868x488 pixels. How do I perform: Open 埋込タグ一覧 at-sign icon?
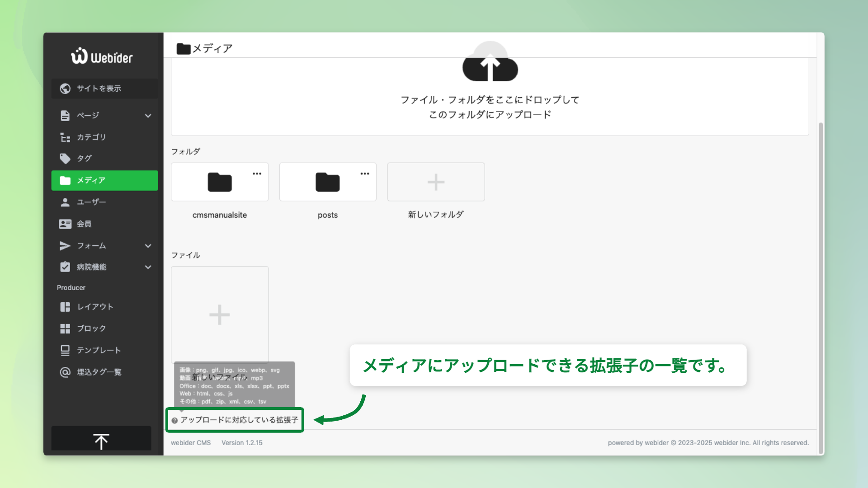[x=65, y=372]
